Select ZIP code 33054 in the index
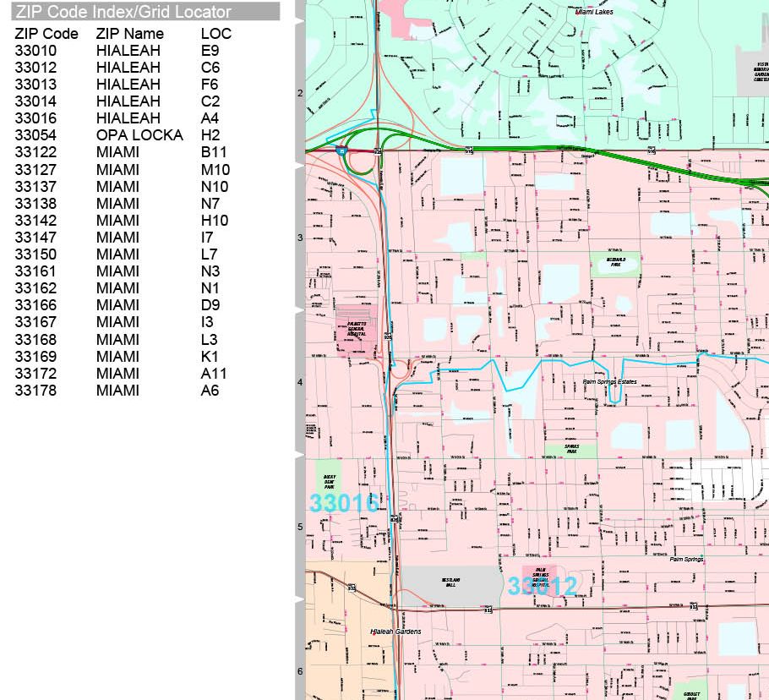The width and height of the screenshot is (769, 700). [35, 135]
